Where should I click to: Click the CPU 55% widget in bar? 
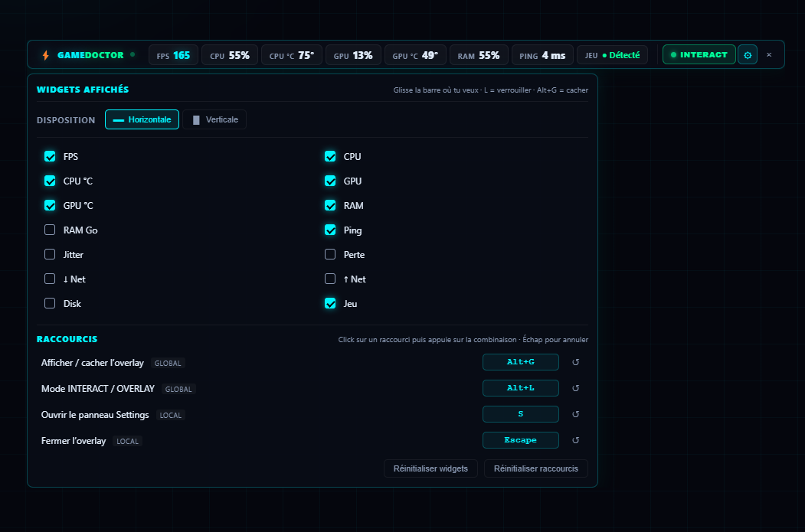point(230,55)
